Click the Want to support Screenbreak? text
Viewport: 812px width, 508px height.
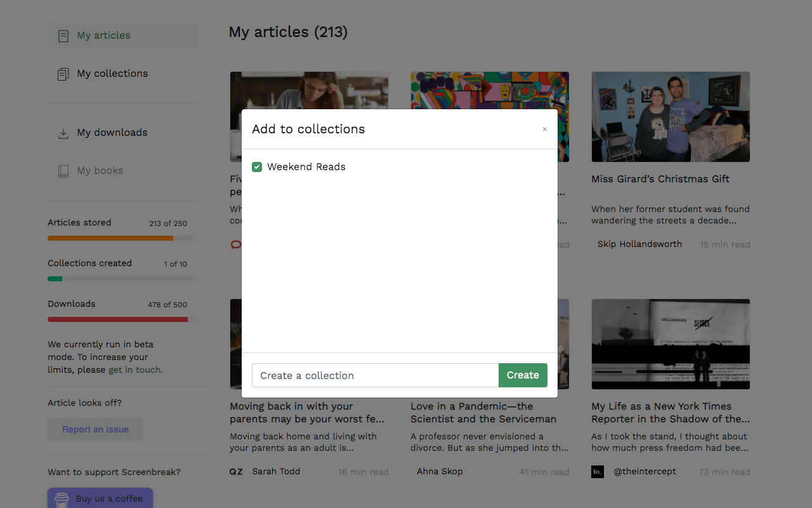(x=114, y=472)
